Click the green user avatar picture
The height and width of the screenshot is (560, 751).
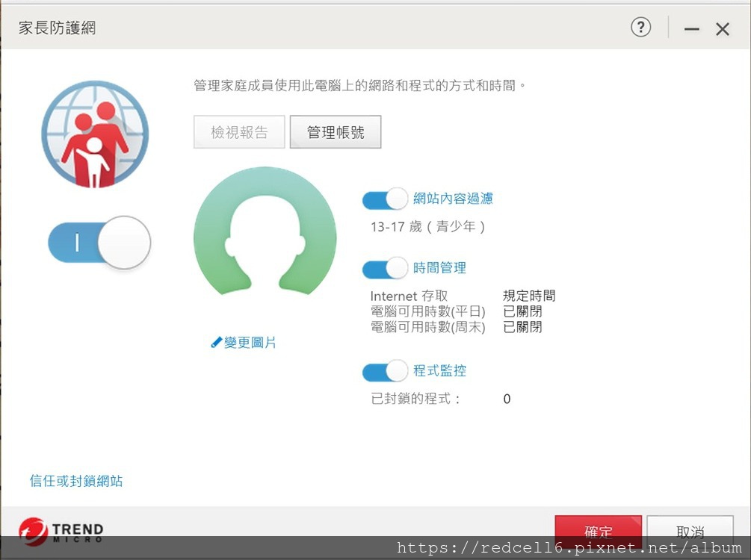point(265,231)
